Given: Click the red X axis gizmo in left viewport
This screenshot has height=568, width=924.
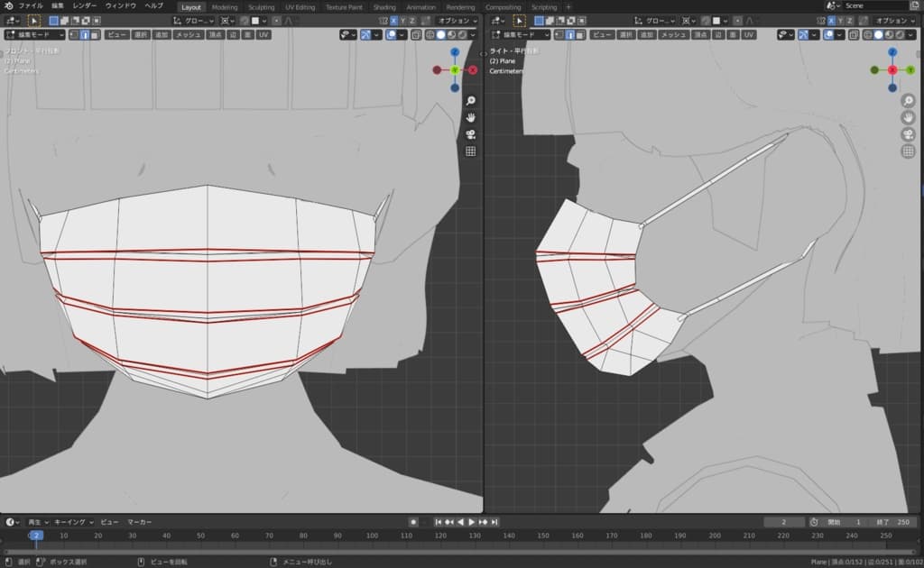Looking at the screenshot, I should [x=472, y=69].
